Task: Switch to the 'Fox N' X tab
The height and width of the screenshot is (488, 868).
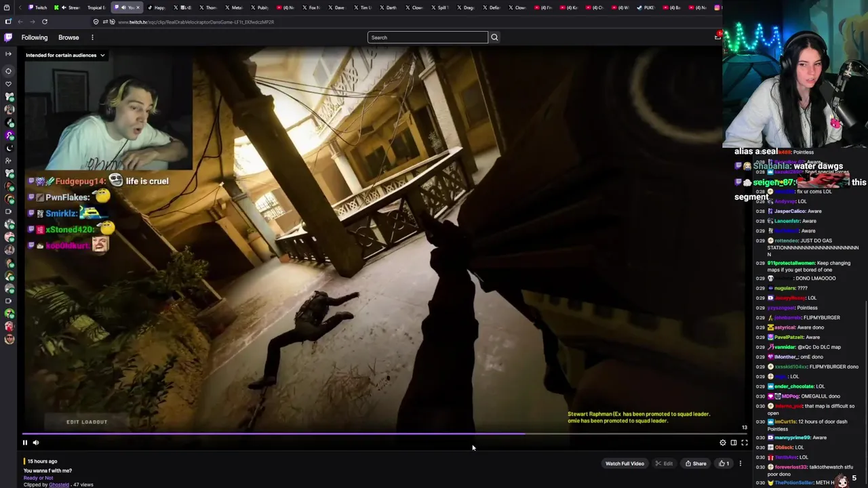Action: [311, 7]
